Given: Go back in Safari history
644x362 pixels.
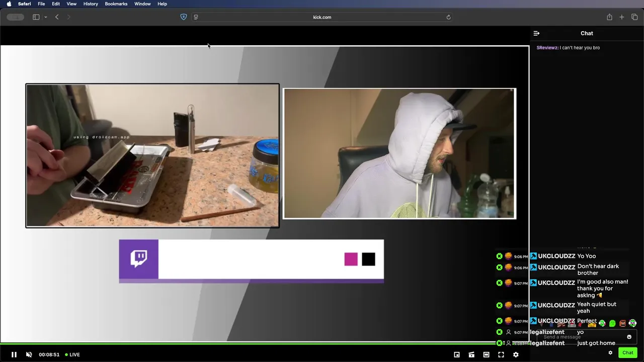Looking at the screenshot, I should (57, 17).
